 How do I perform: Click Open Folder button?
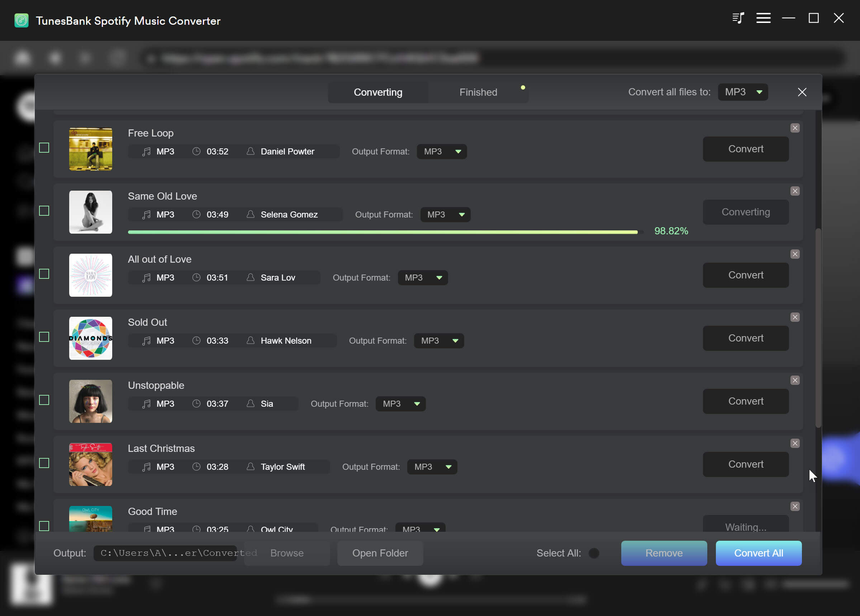[380, 553]
